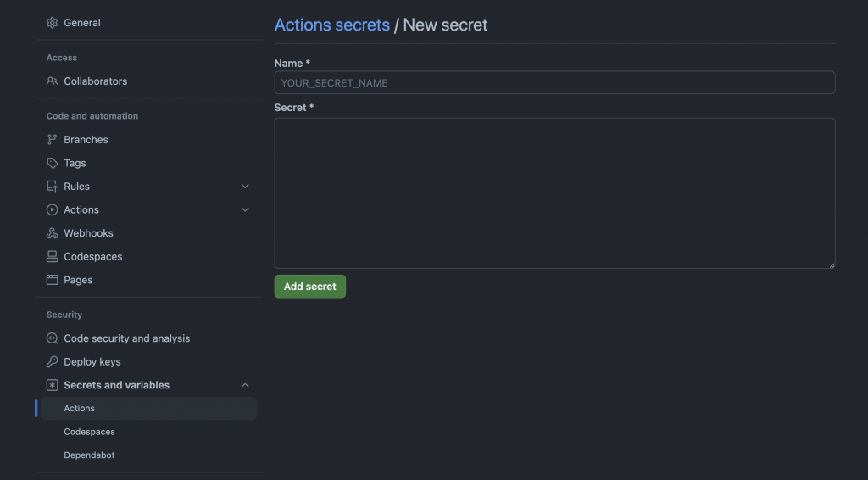Expand the Actions section chevron
Image resolution: width=868 pixels, height=480 pixels.
(245, 210)
